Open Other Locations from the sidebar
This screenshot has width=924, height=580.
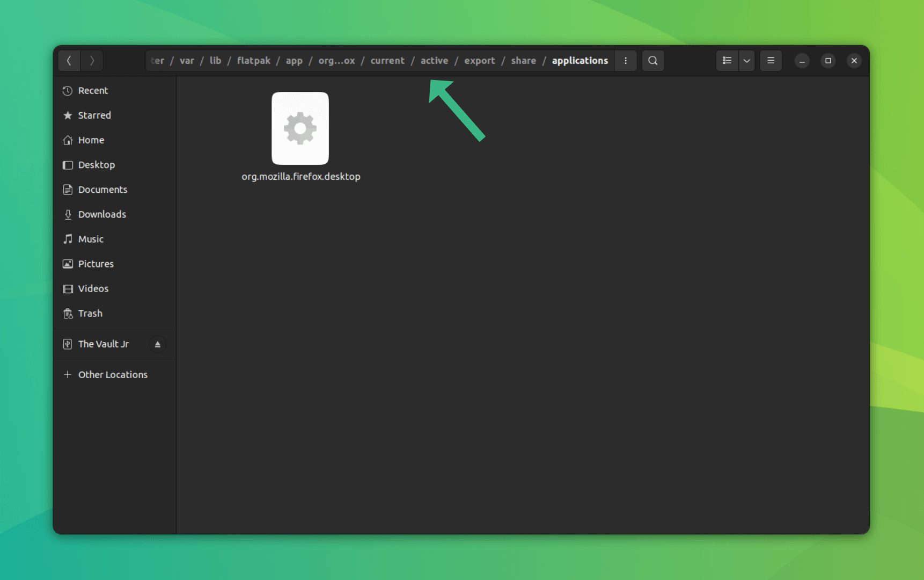[113, 374]
